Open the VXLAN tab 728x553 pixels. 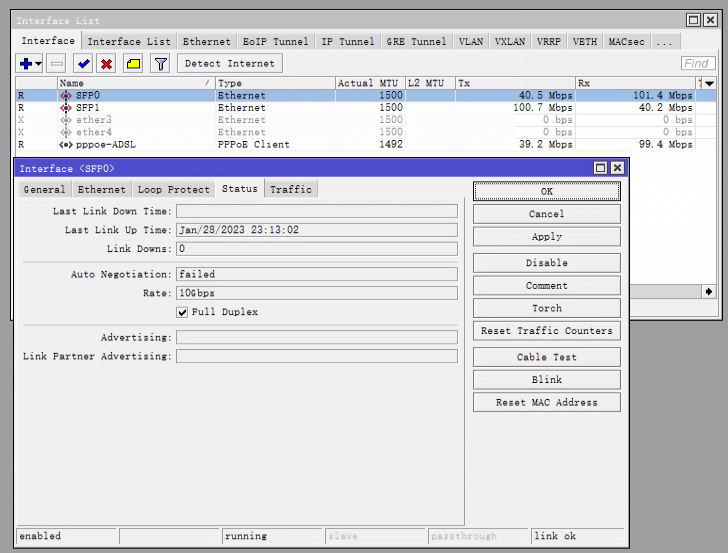pos(510,41)
